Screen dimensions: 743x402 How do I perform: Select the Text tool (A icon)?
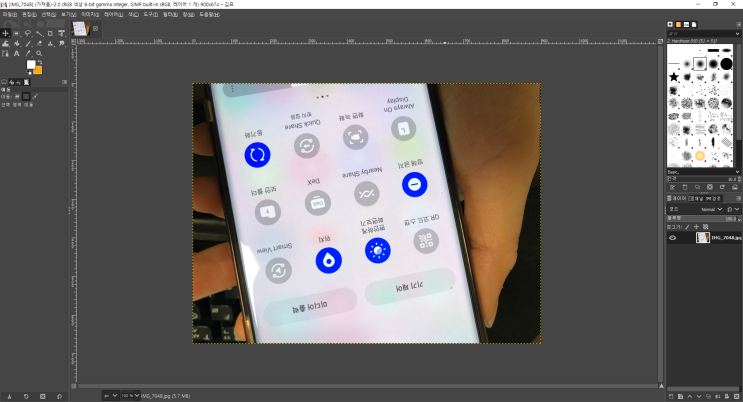17,54
